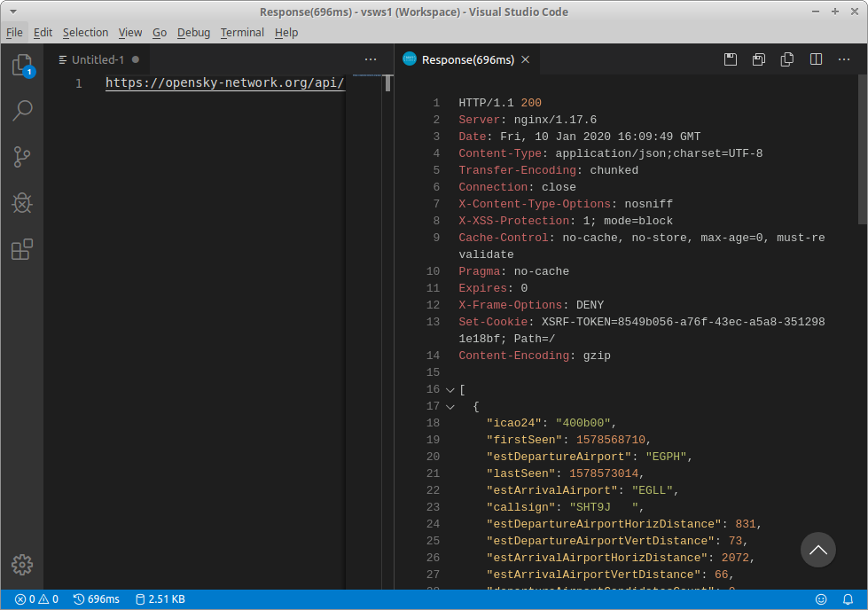The width and height of the screenshot is (868, 610).
Task: Save the response body using the second save icon
Action: pyautogui.click(x=758, y=59)
